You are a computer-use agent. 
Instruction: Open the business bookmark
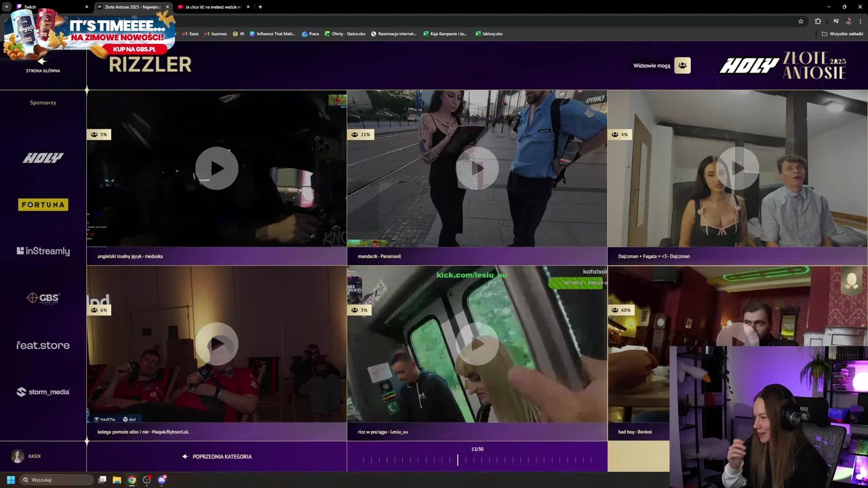[216, 34]
